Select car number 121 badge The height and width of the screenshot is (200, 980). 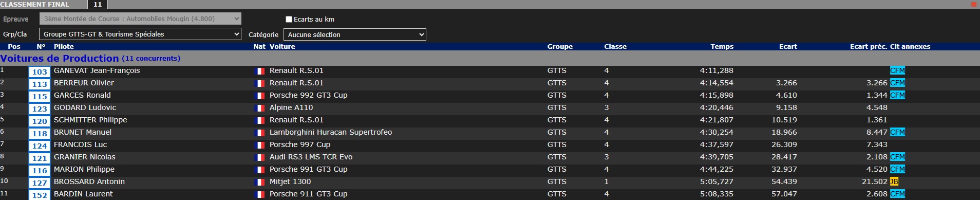40,158
